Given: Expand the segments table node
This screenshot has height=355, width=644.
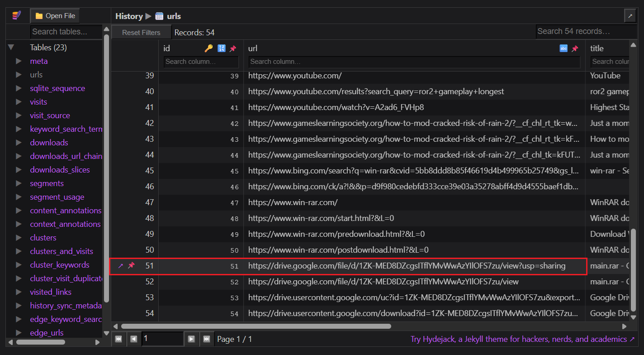Looking at the screenshot, I should [x=19, y=183].
